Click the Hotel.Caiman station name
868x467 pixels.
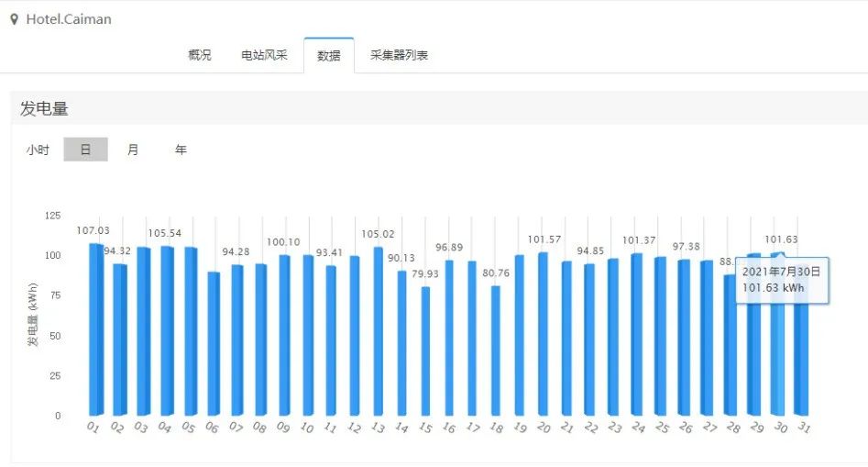(x=69, y=19)
